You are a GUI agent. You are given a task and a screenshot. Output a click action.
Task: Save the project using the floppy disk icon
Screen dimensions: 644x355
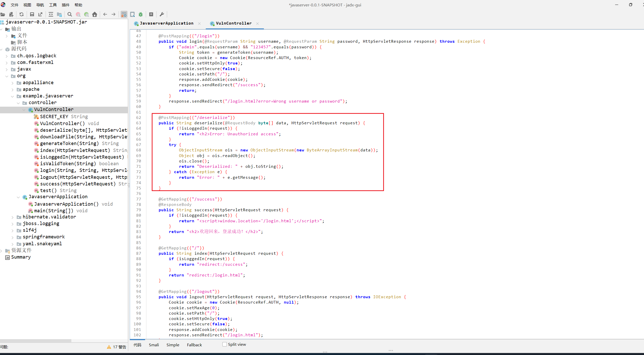point(32,15)
